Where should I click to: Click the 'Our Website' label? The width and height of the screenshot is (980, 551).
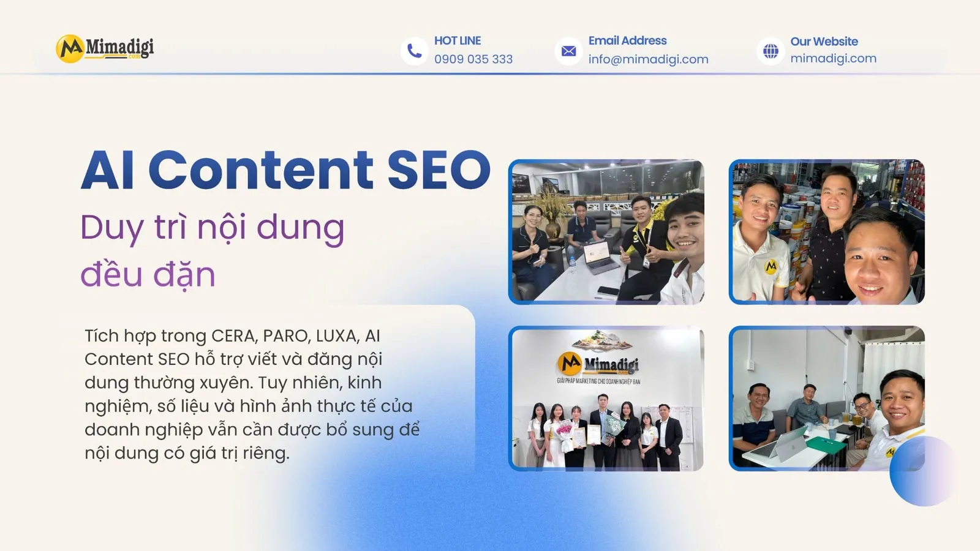click(824, 42)
